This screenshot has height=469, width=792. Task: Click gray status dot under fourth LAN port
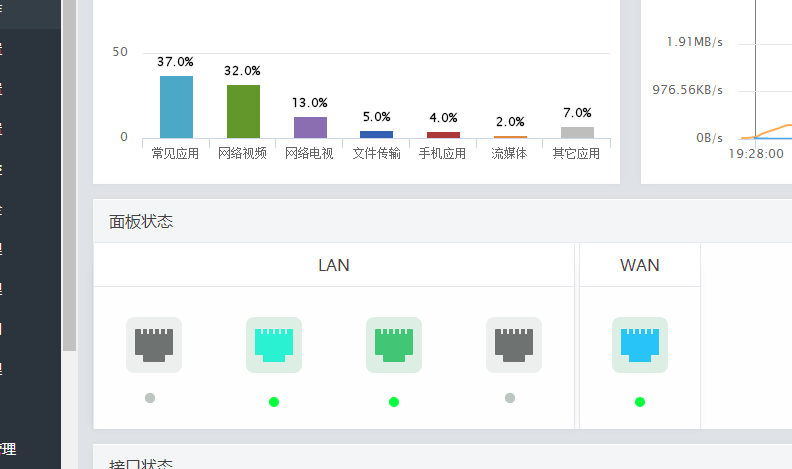pyautogui.click(x=510, y=398)
